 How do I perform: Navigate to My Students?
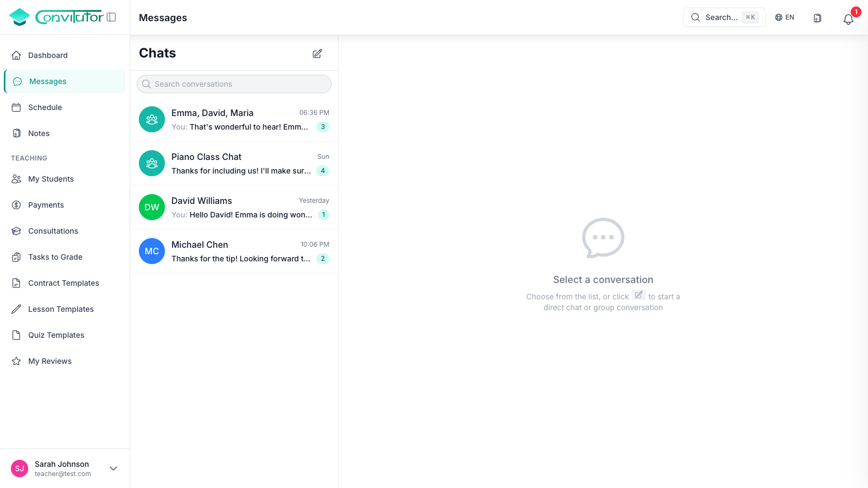coord(50,179)
